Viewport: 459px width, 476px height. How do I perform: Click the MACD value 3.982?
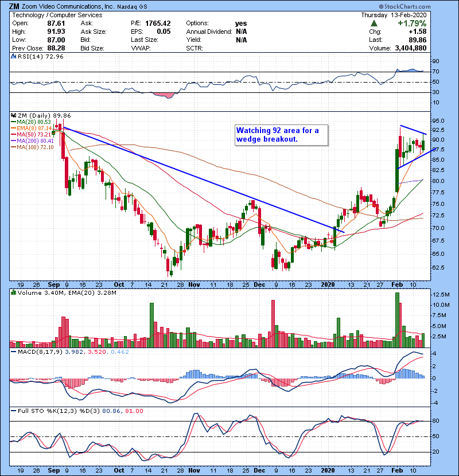pyautogui.click(x=74, y=352)
